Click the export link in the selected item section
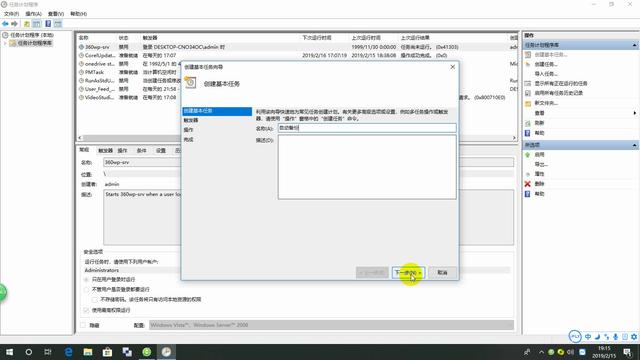 pyautogui.click(x=541, y=164)
